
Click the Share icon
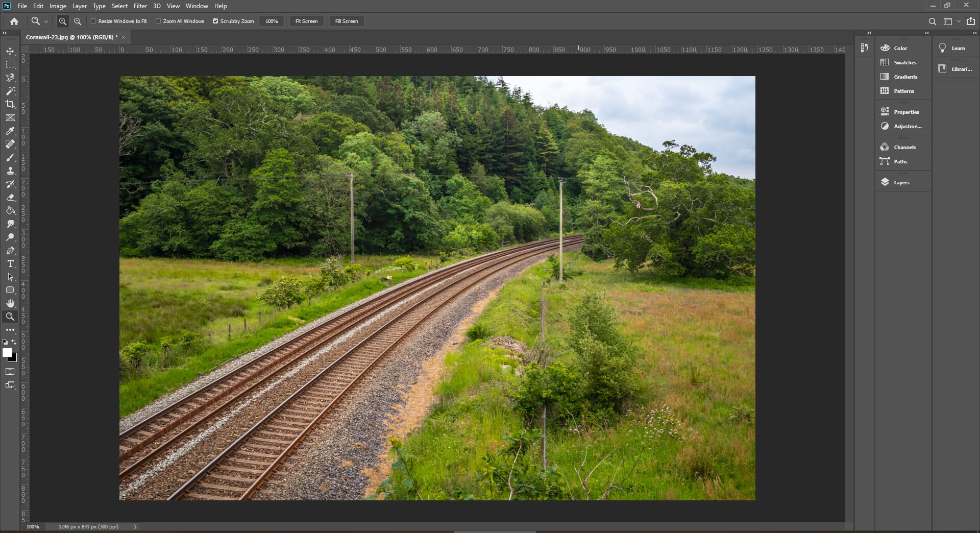click(x=971, y=21)
